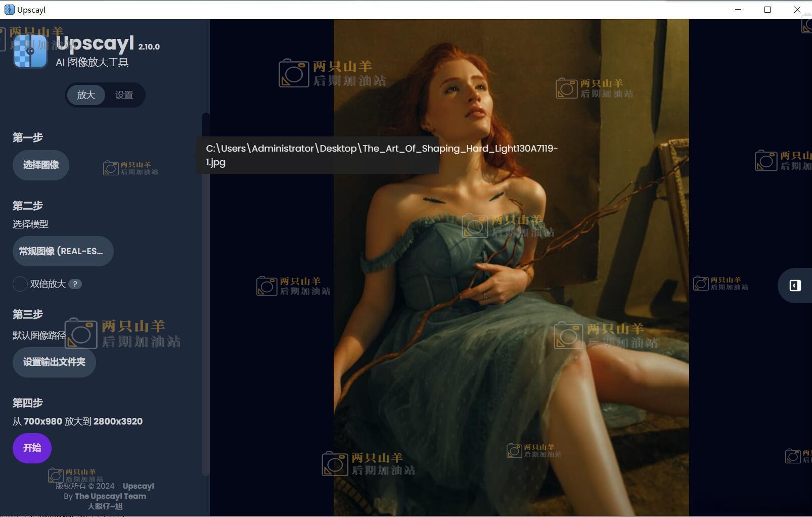
Task: Click the file path tooltip ending in 1.jpg
Action: [x=317, y=155]
